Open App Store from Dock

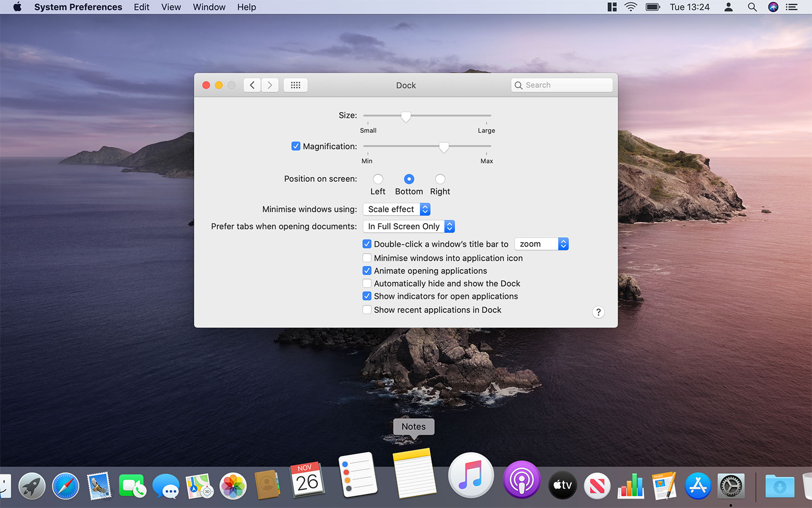pos(698,486)
